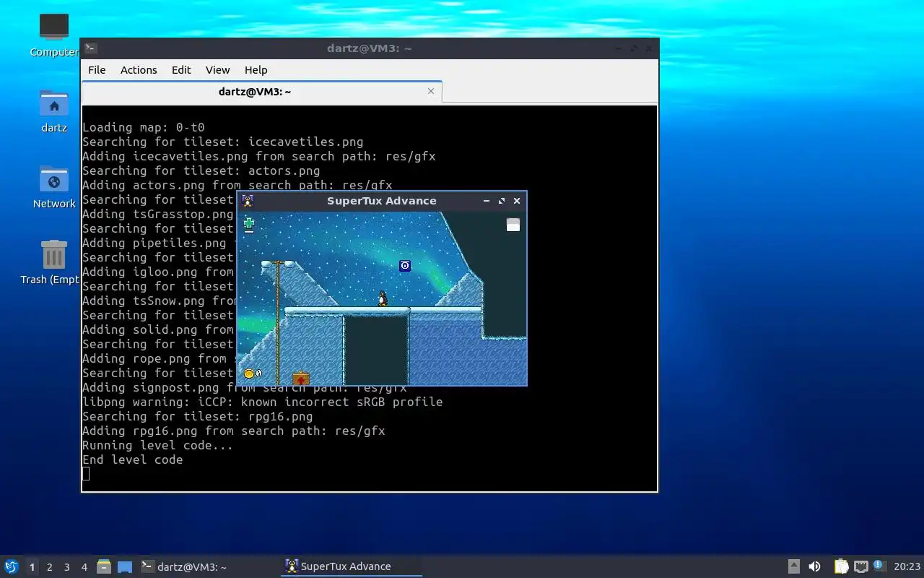The image size is (924, 578).
Task: Click 'Adding icecavetiles.png from search path' line
Action: coord(259,156)
